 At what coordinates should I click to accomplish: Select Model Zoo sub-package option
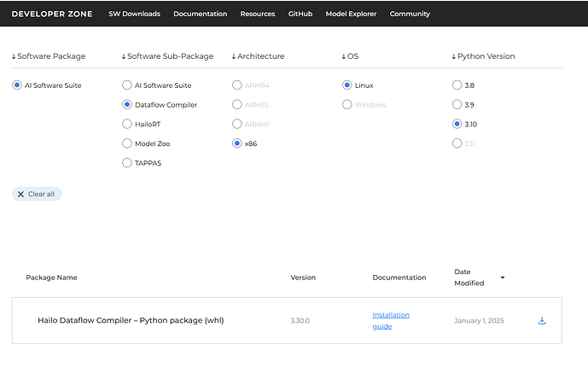tap(127, 143)
